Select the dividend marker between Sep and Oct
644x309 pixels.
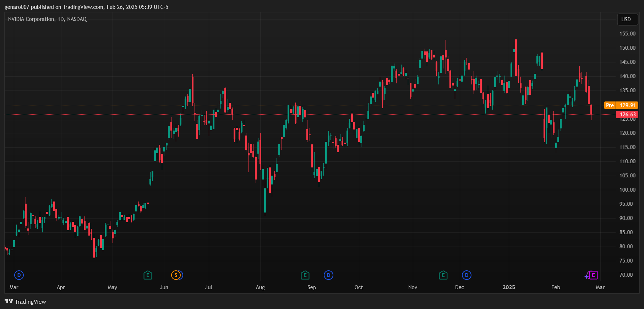coord(328,275)
